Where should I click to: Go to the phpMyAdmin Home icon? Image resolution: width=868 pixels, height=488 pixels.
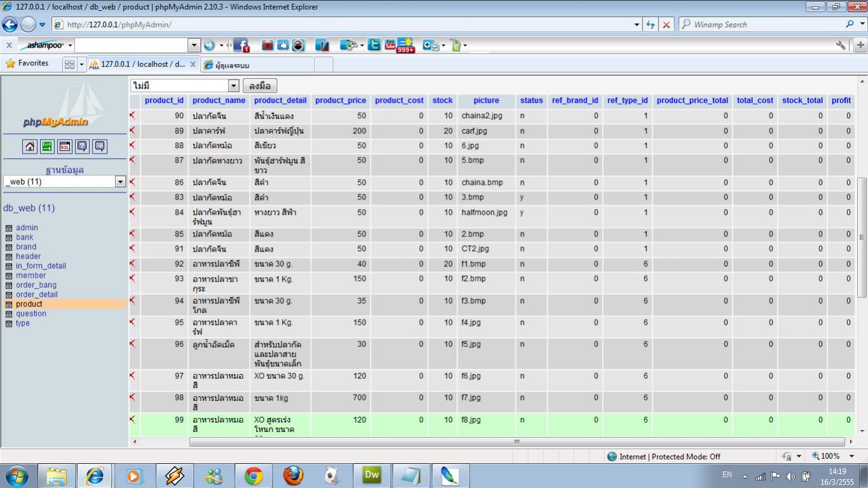pyautogui.click(x=30, y=147)
